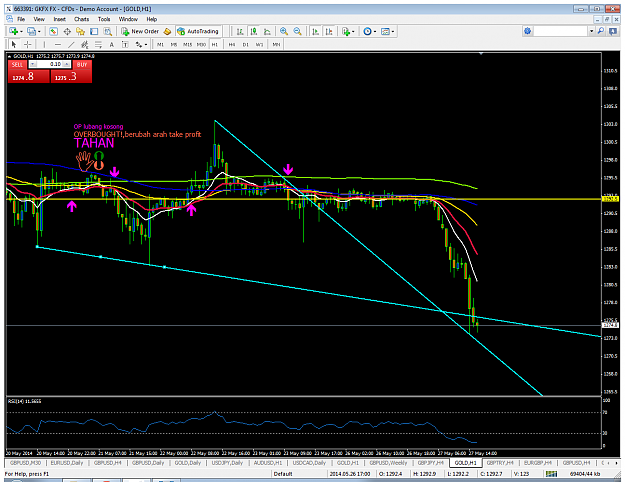
Task: Open the Strategy Tester icon
Action: click(x=108, y=31)
